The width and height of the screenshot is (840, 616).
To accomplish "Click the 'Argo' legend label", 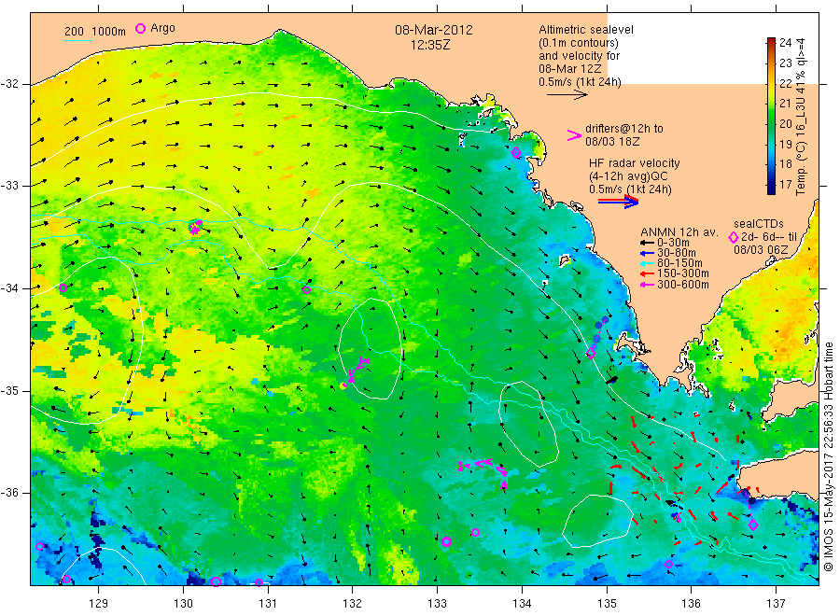I will tap(162, 28).
